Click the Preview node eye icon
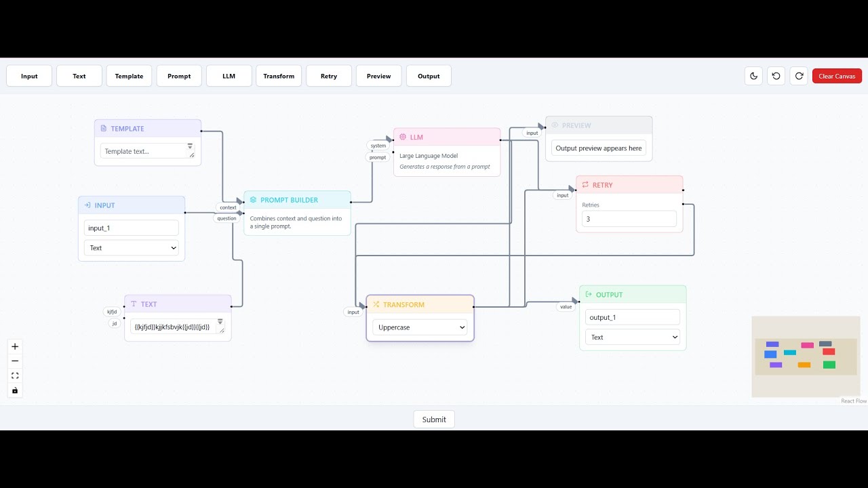 click(x=555, y=125)
